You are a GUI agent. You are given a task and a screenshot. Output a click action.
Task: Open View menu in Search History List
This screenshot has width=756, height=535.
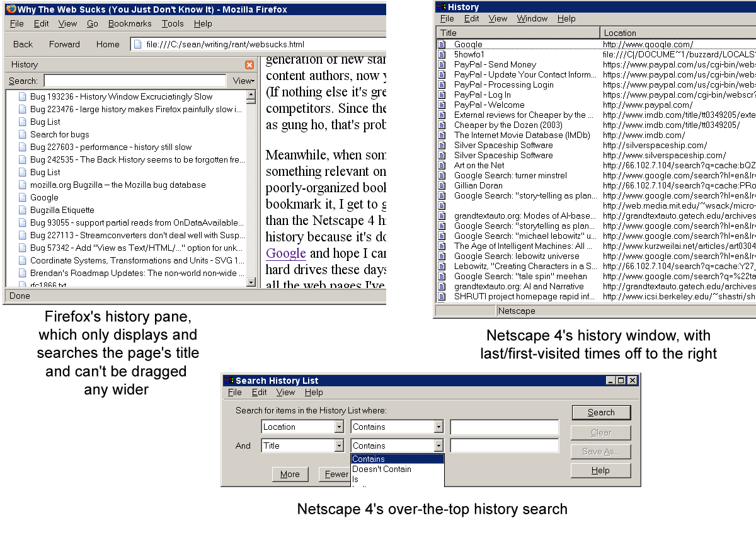[285, 392]
